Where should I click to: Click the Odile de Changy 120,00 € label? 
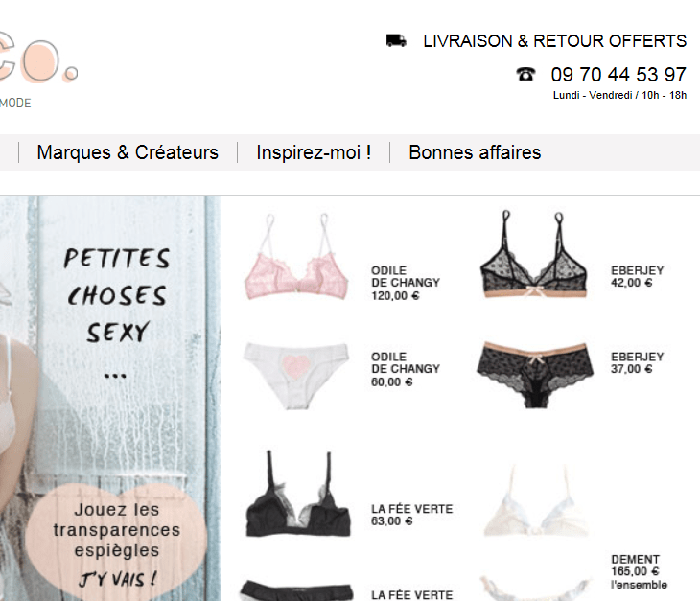point(406,283)
